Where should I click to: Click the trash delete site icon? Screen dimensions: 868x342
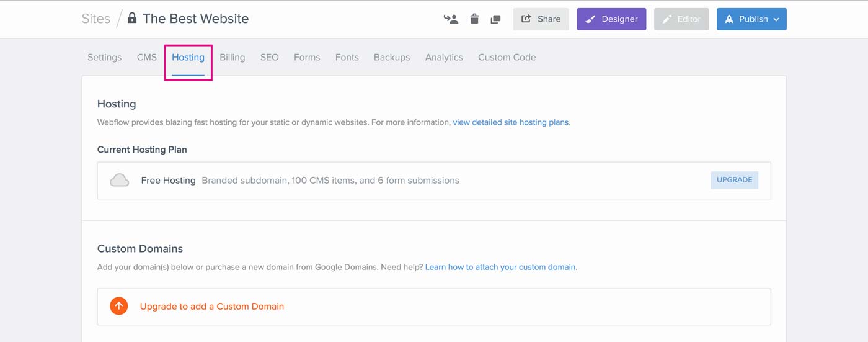474,19
